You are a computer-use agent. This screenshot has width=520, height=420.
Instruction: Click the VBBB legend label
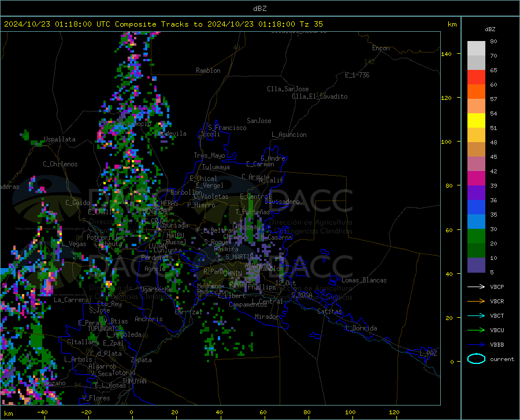[497, 345]
